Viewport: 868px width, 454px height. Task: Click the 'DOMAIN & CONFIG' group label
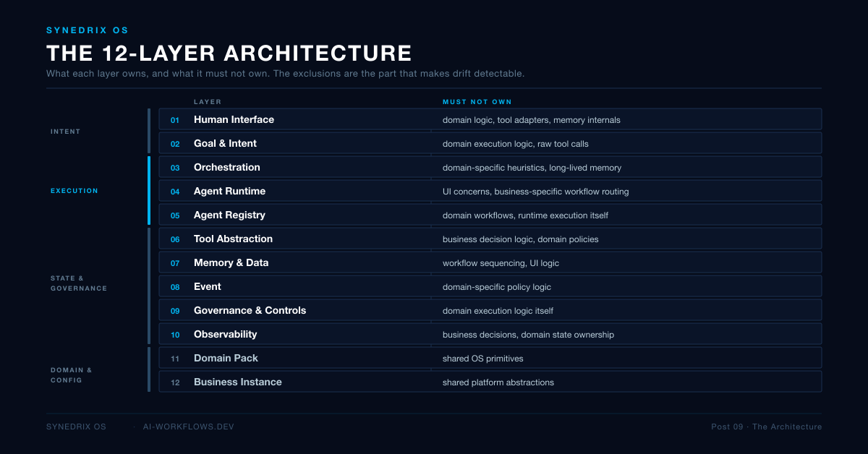(72, 375)
